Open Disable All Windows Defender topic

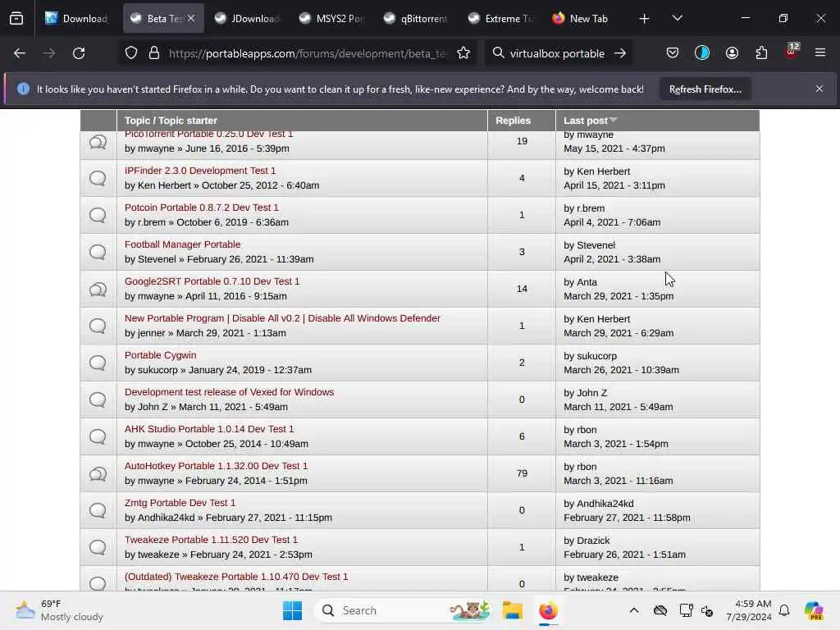pyautogui.click(x=282, y=318)
